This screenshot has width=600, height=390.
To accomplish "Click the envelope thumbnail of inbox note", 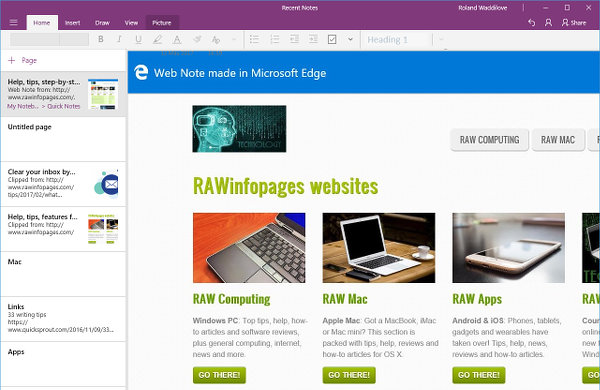I will tap(106, 184).
